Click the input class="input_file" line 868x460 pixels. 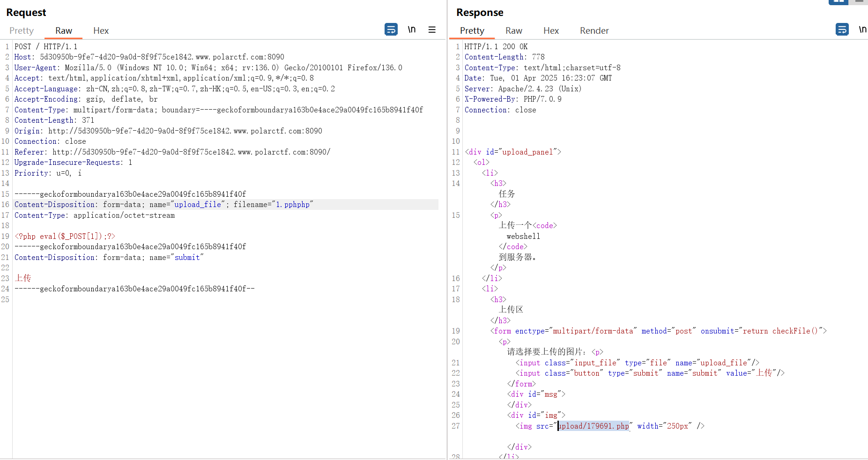click(638, 363)
